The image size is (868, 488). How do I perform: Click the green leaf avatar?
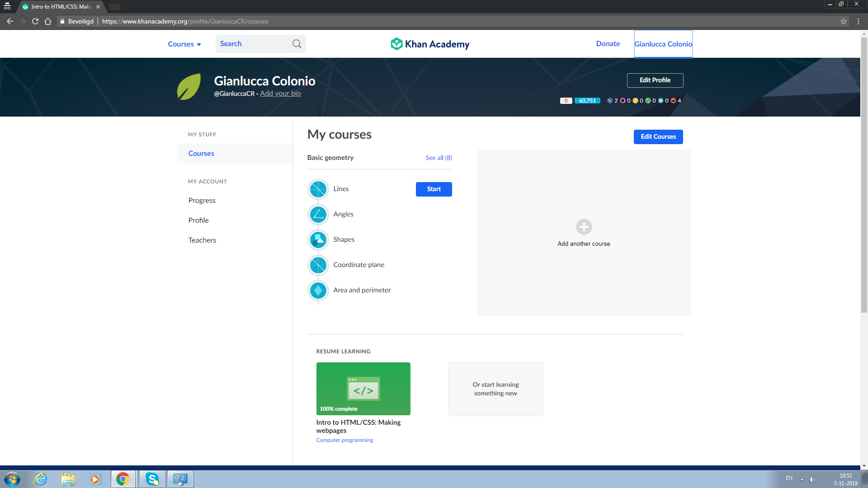pyautogui.click(x=189, y=86)
